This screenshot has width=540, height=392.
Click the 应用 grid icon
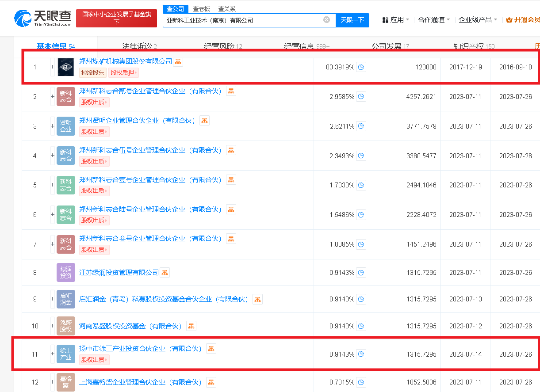[385, 20]
